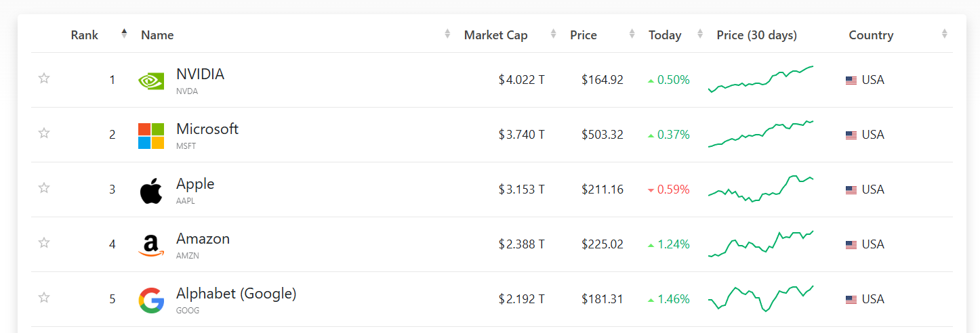This screenshot has width=980, height=333.
Task: Sort table by Rank column arrows
Action: [124, 34]
